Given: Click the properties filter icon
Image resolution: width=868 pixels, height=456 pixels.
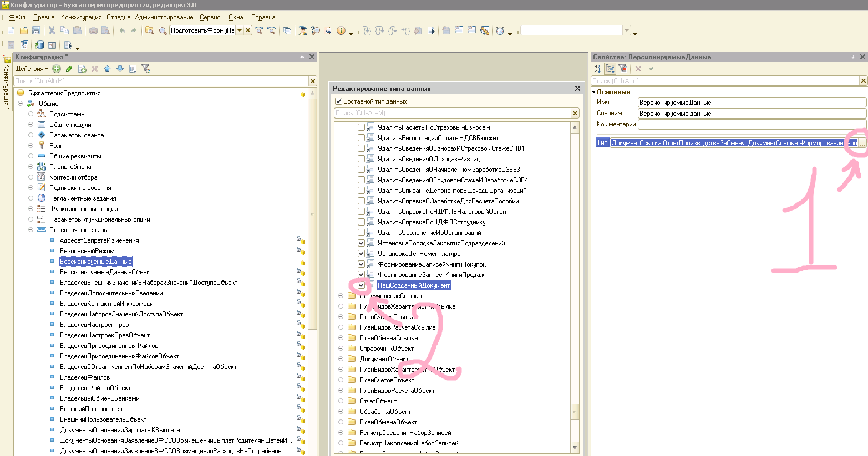Looking at the screenshot, I should pos(623,69).
